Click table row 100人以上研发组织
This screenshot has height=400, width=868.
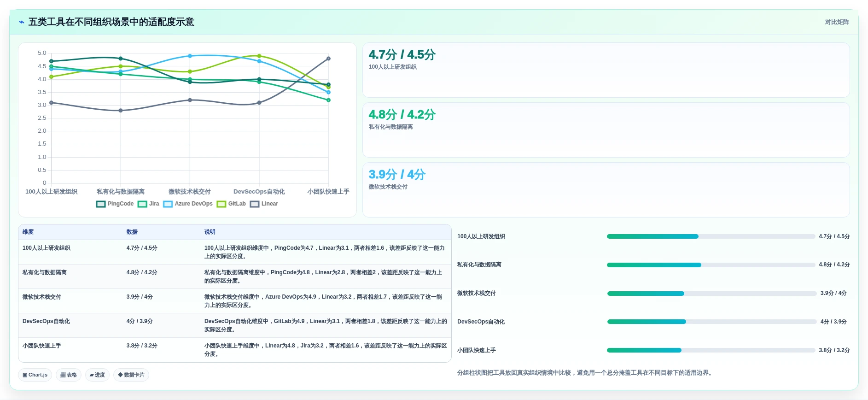[x=235, y=252]
